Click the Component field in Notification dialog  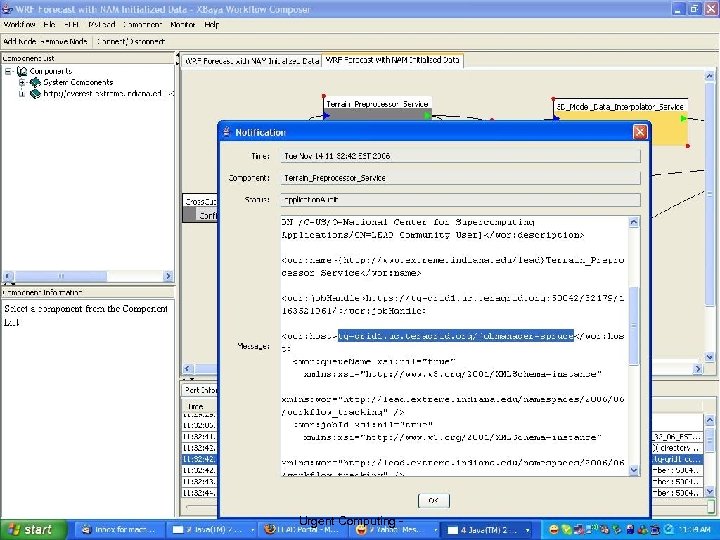tap(459, 177)
